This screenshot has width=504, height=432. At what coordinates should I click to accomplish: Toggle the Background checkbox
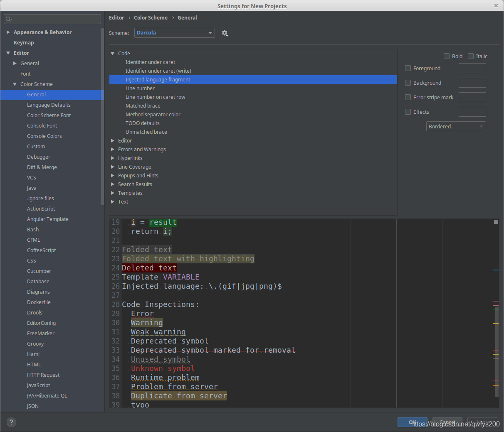click(408, 83)
